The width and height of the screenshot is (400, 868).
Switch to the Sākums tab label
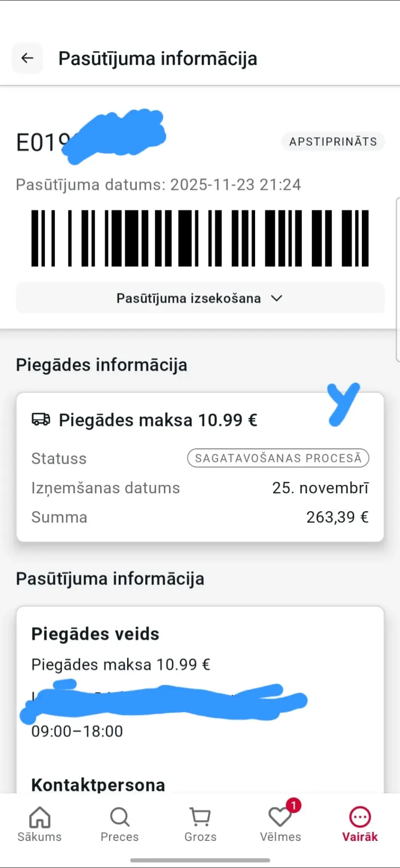(x=40, y=837)
